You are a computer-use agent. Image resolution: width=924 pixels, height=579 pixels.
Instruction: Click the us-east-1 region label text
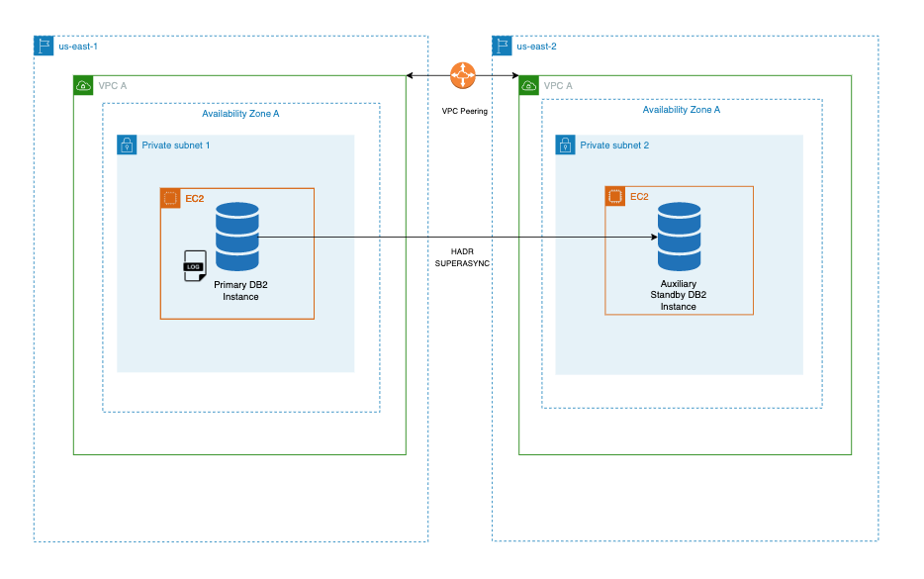79,46
